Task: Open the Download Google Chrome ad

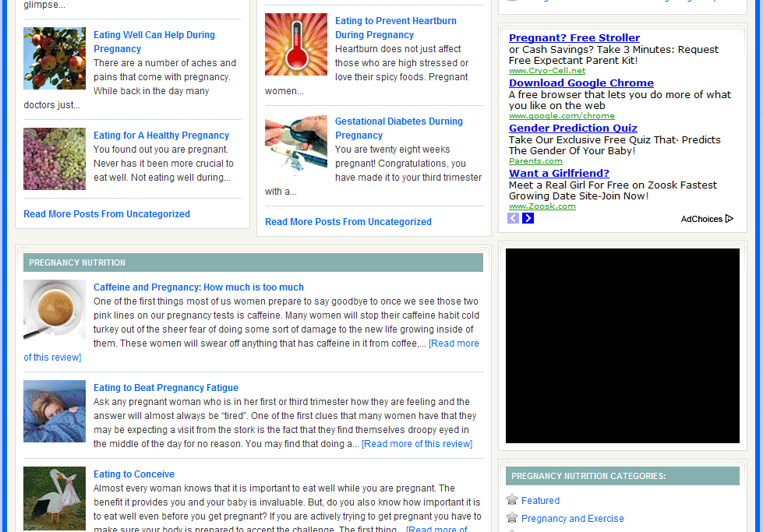Action: point(581,83)
